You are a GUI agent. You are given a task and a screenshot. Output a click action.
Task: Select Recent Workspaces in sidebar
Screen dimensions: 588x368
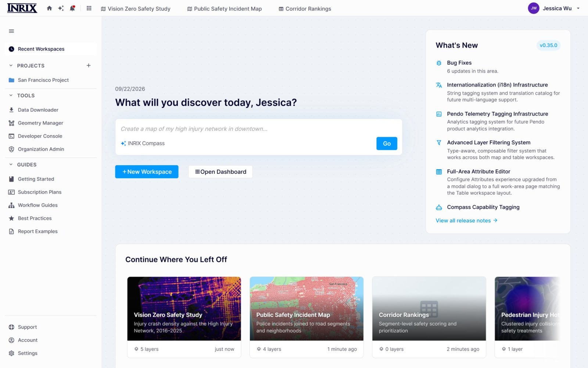coord(51,49)
